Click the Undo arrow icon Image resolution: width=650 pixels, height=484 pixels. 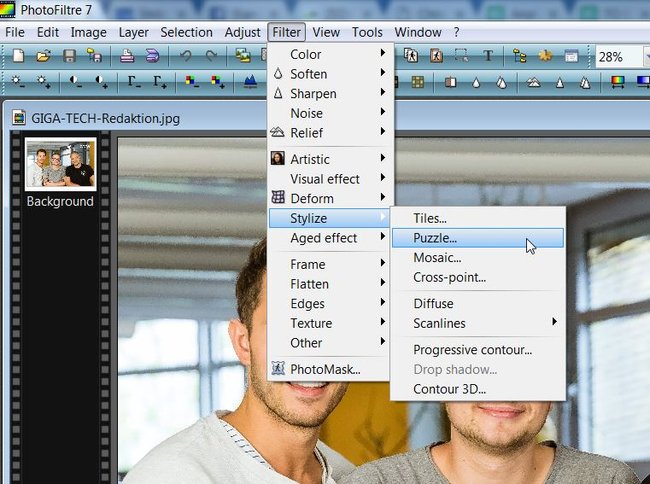coord(185,56)
